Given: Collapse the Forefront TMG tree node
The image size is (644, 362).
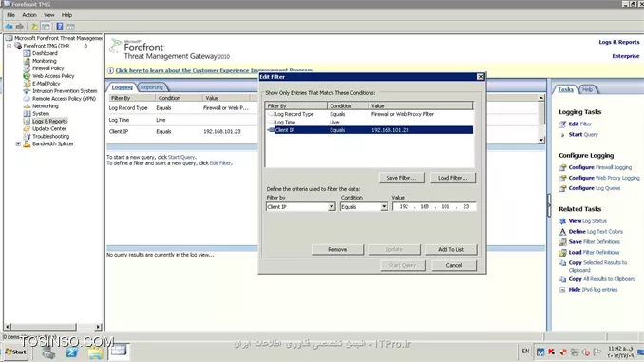Looking at the screenshot, I should 9,46.
